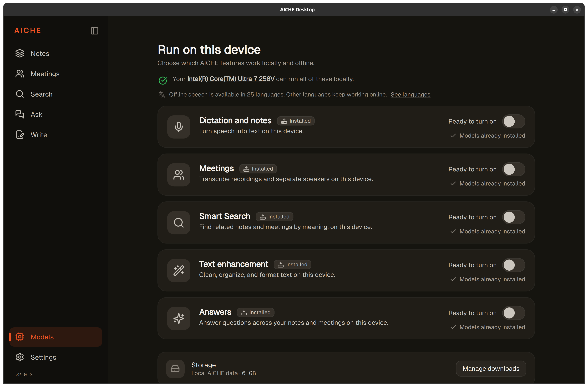The image size is (588, 387).
Task: Click the green checkmark compatibility icon
Action: [163, 80]
